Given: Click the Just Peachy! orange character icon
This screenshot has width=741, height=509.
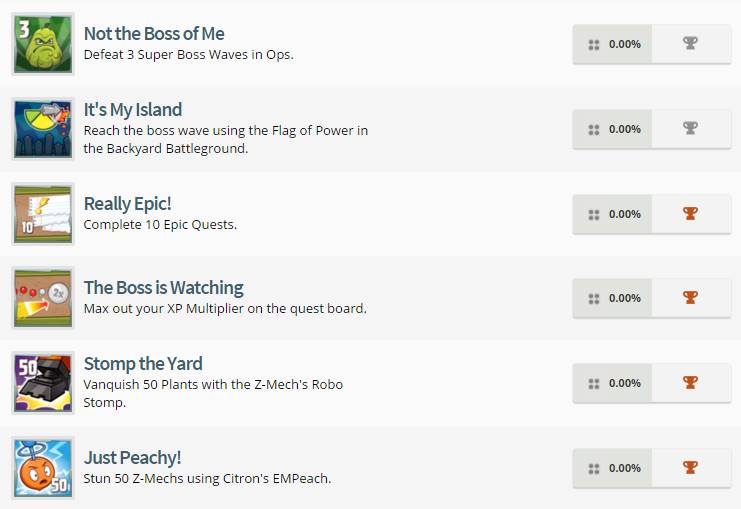Looking at the screenshot, I should 43,468.
